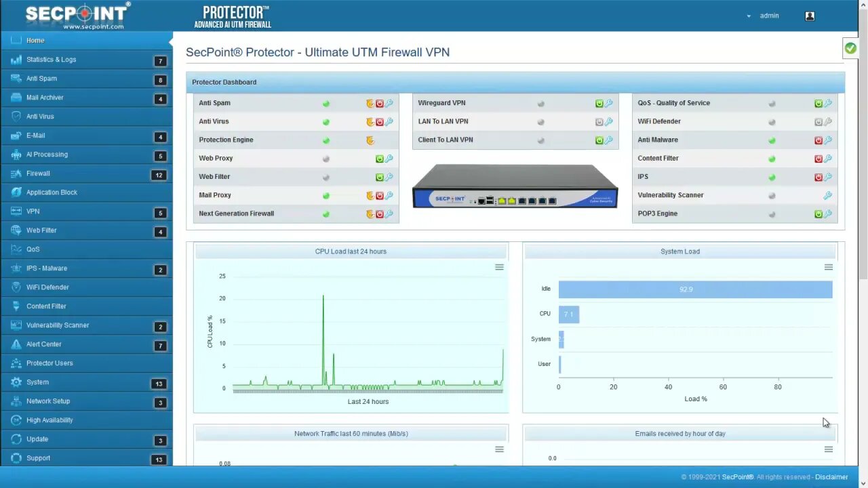Expand System sidebar section
The image size is (868, 488).
pos(87,382)
